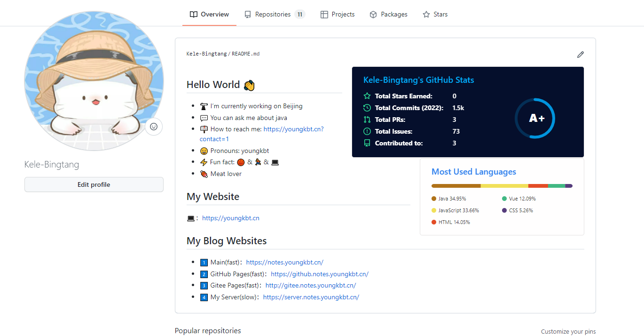Click Kele-Bingtang in README path

coord(206,54)
